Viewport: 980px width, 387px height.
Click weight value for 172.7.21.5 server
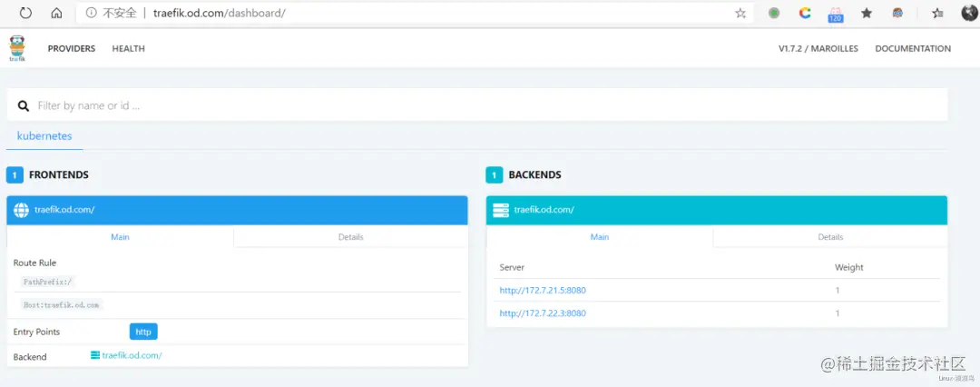coord(838,291)
